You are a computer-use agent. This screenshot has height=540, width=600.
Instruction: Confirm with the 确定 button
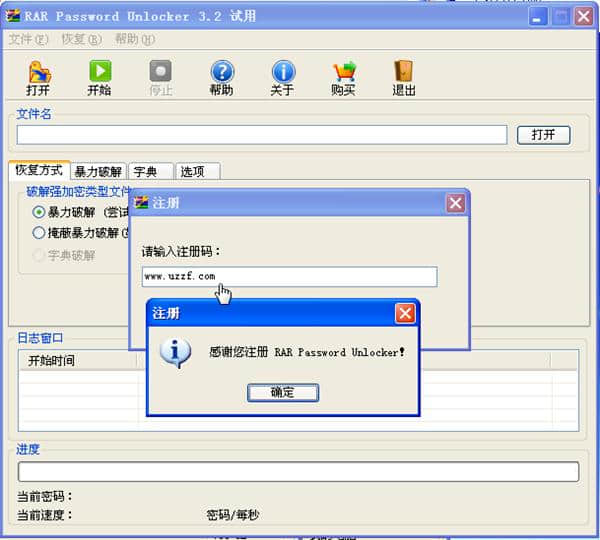(282, 392)
